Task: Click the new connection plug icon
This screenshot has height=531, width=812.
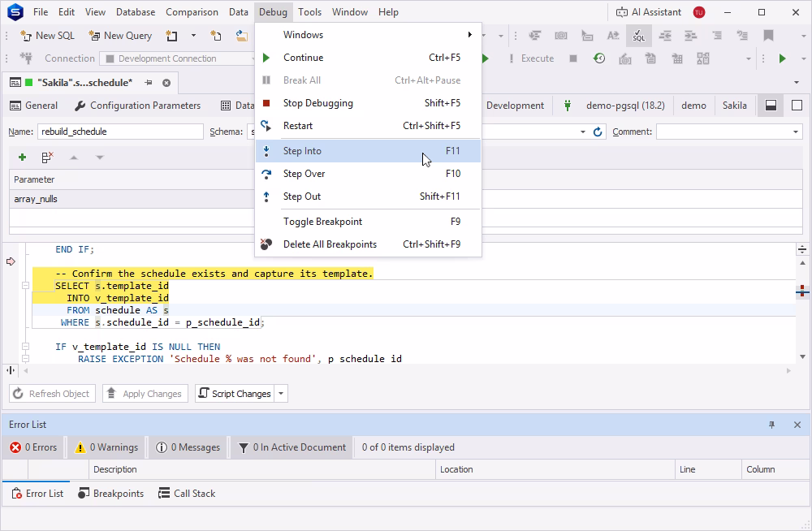Action: coord(26,58)
